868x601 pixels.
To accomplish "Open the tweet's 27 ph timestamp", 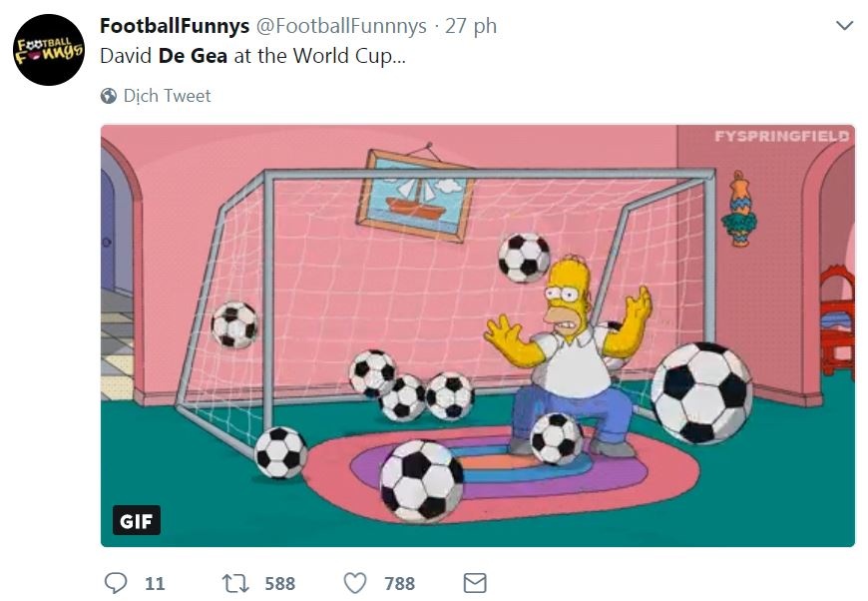I will pyautogui.click(x=471, y=26).
